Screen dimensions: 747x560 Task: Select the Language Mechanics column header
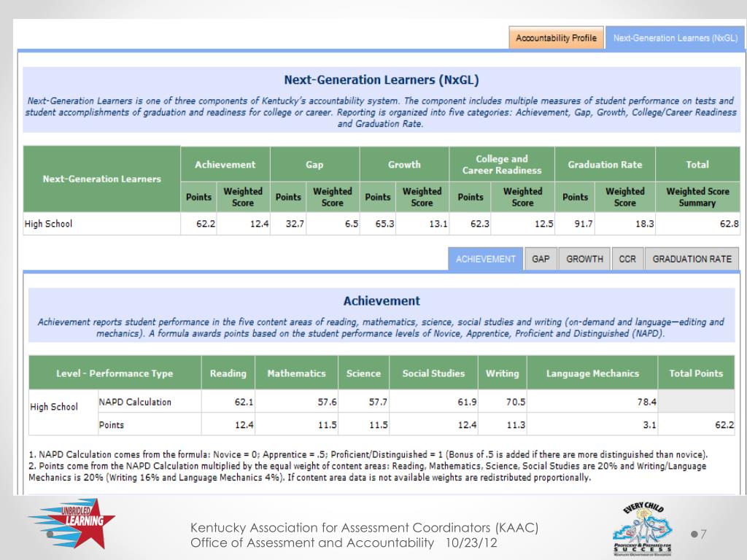[x=592, y=373]
